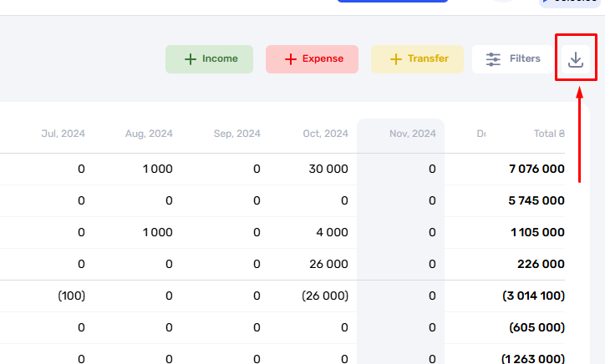Click the Total column header
Screen dimensions: 605x364
549,134
